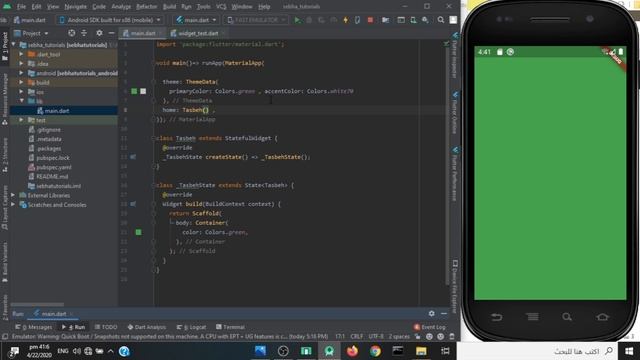This screenshot has height=360, width=640.
Task: Open the Messages tool window
Action: (x=34, y=327)
